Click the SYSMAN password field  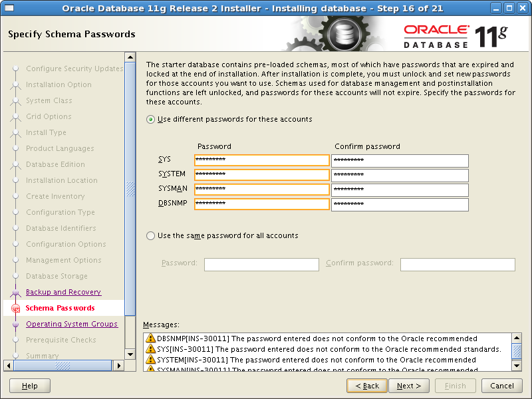262,190
